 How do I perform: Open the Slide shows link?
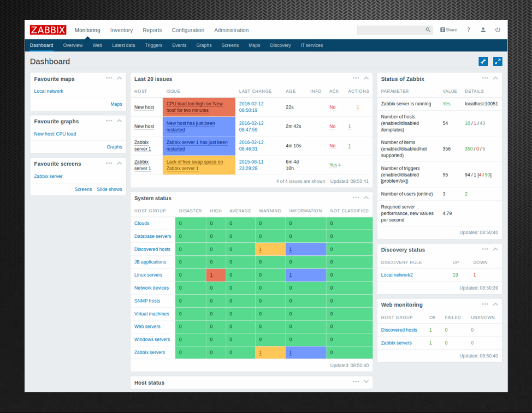pyautogui.click(x=109, y=189)
